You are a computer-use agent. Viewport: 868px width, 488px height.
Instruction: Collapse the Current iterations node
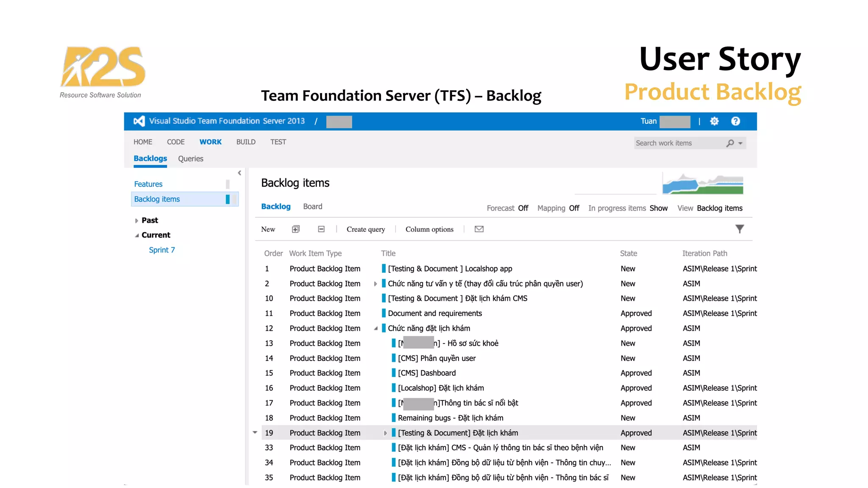point(136,236)
